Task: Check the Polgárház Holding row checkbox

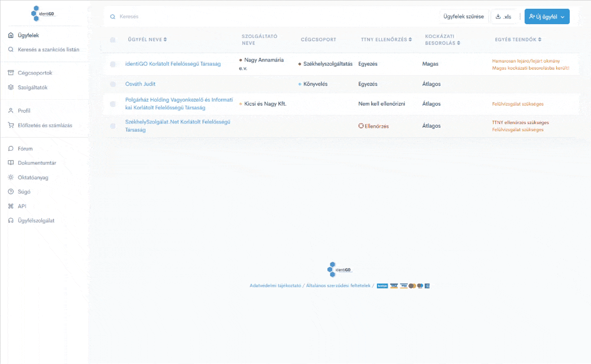Action: pos(113,103)
